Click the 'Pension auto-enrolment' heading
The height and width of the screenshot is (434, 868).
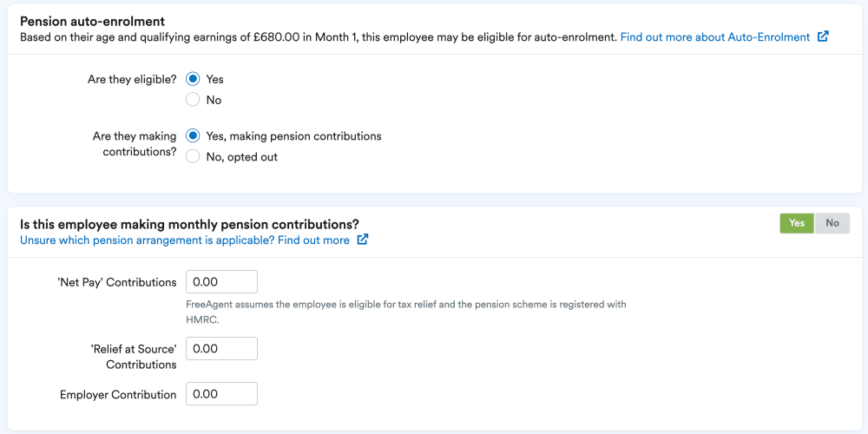pyautogui.click(x=92, y=21)
